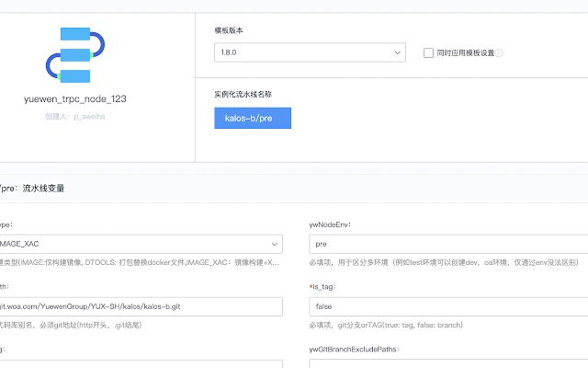Click the hint text under the ywNodeEnv field
The image size is (588, 368).
tap(444, 262)
